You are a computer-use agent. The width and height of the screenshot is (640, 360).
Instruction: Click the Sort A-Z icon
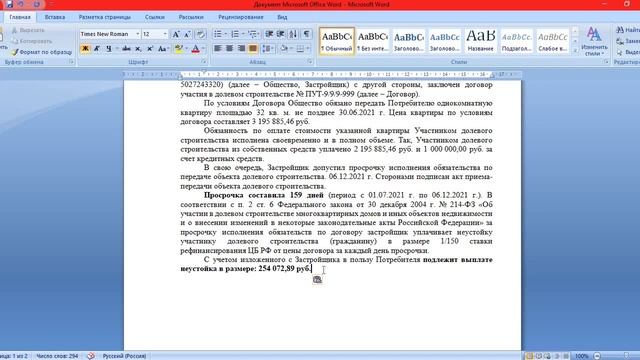pos(293,34)
